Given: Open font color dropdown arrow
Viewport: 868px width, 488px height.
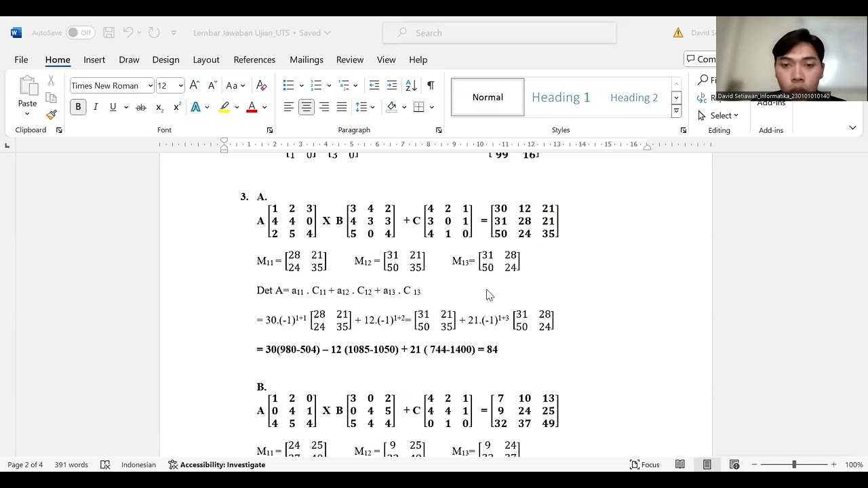Looking at the screenshot, I should click(x=264, y=107).
